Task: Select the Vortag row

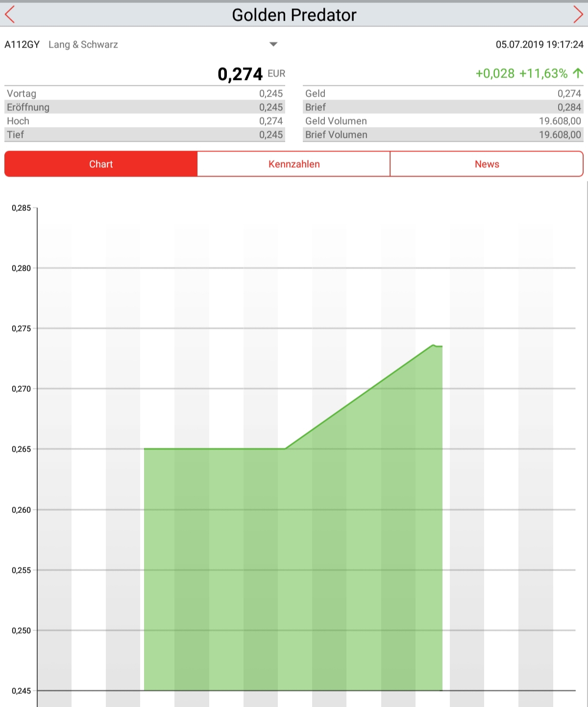Action: click(145, 94)
